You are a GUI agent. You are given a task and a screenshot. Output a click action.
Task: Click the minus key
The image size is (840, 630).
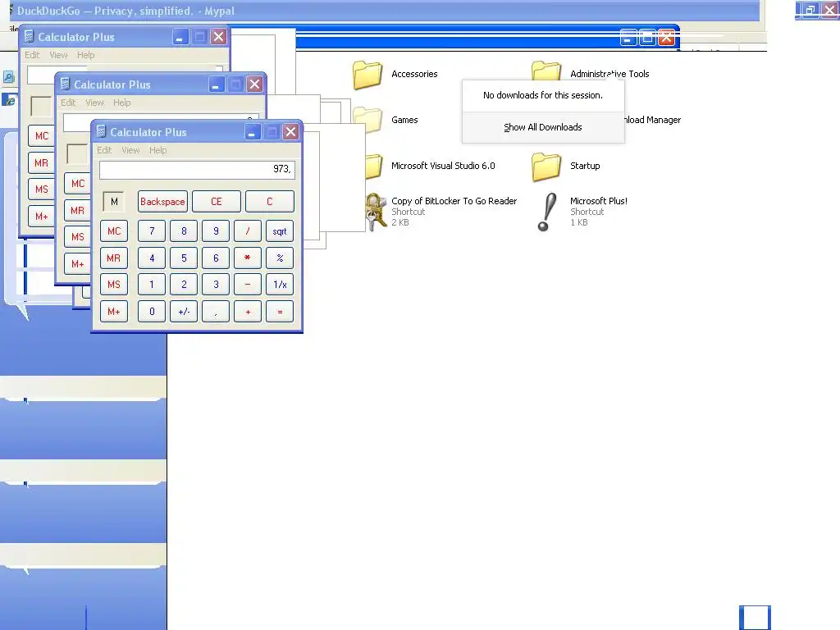pyautogui.click(x=248, y=285)
